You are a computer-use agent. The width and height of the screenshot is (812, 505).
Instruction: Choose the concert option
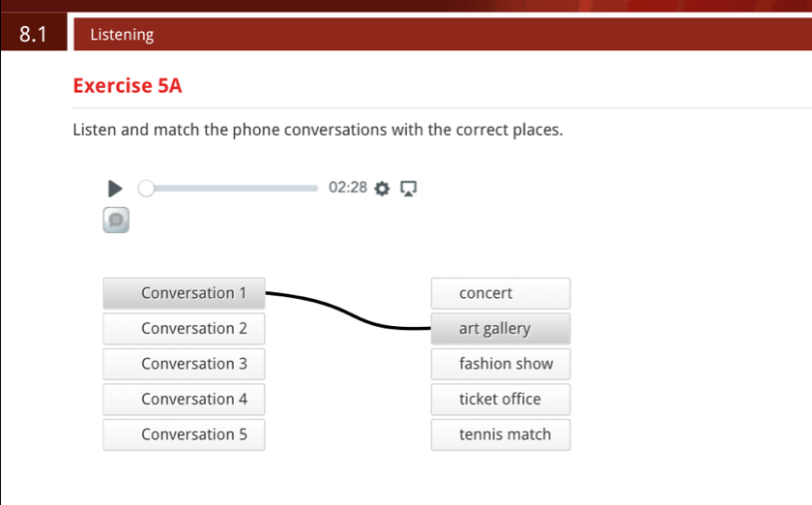pyautogui.click(x=500, y=293)
